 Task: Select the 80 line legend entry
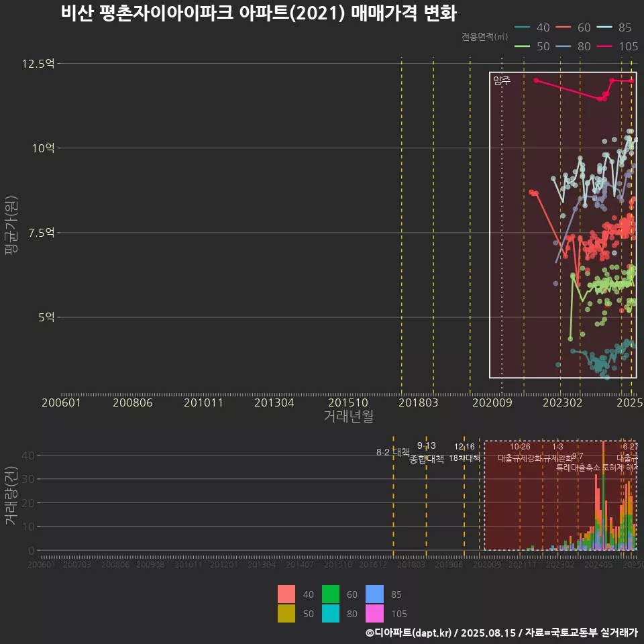tap(573, 46)
